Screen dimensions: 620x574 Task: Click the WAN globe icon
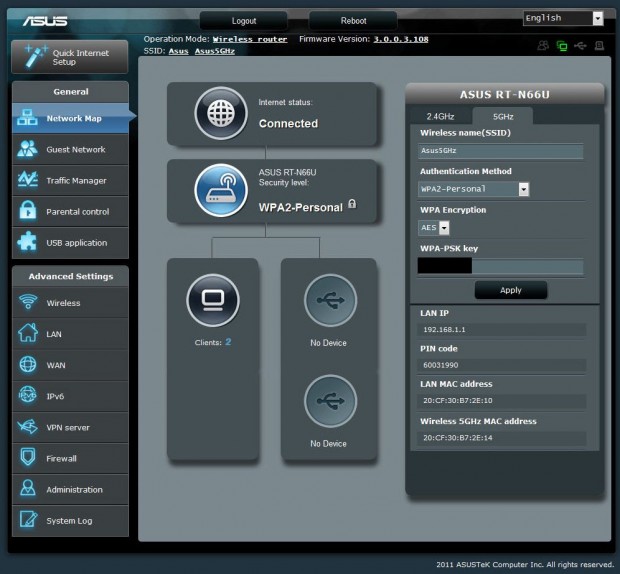coord(28,364)
